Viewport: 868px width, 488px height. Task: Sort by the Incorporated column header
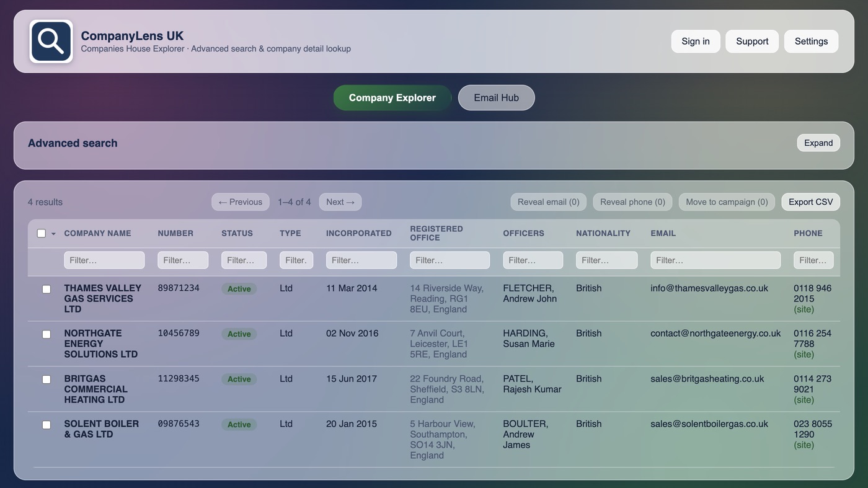point(359,234)
